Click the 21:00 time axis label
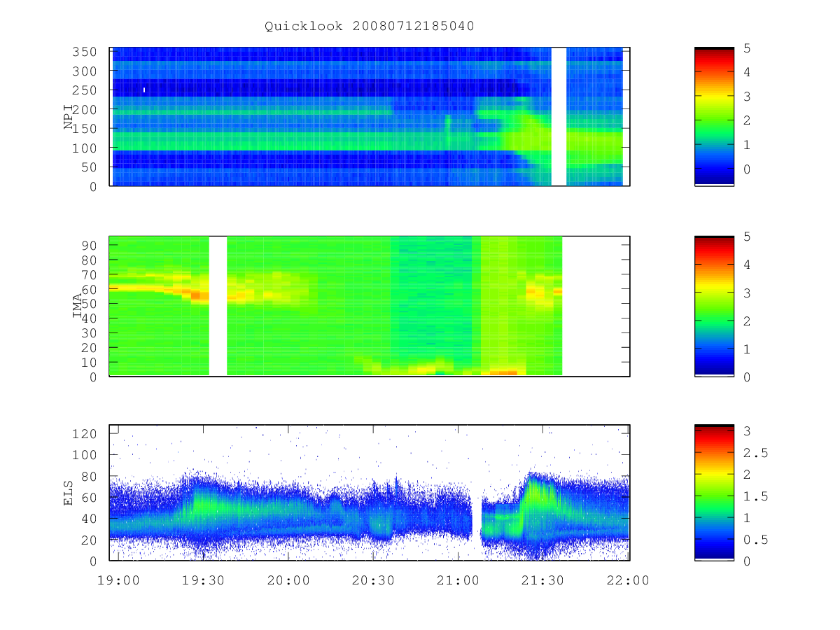840x630 pixels. click(458, 580)
